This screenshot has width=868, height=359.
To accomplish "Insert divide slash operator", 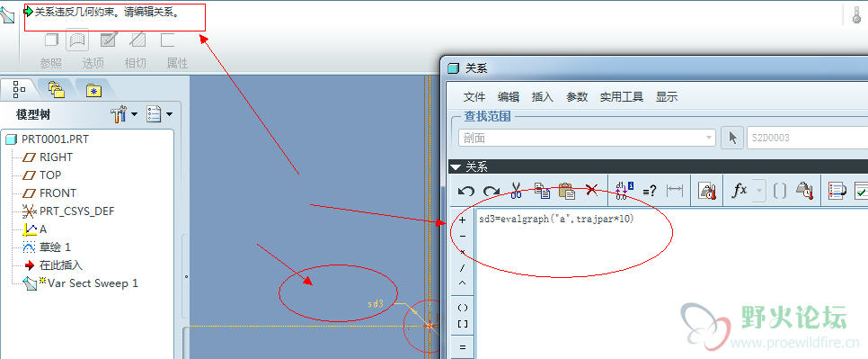I will [x=463, y=267].
